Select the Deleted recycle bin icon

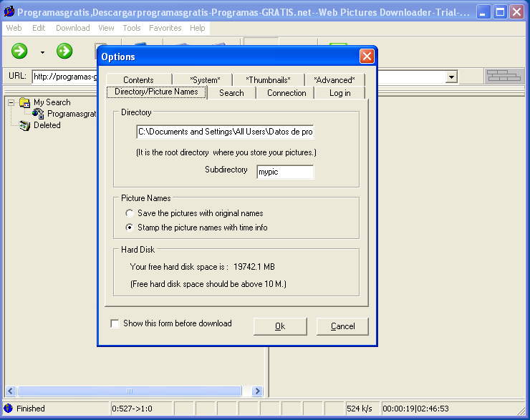point(24,125)
